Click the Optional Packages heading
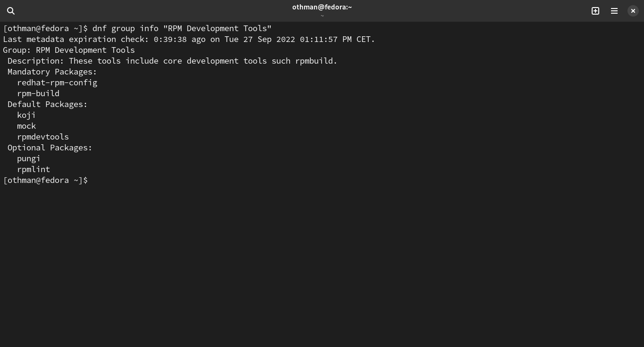 point(50,148)
